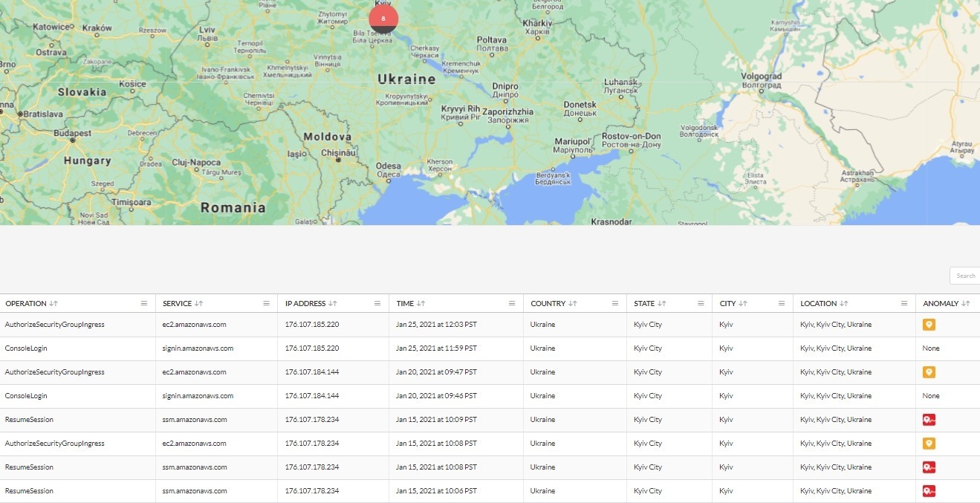Sort by Anomaly column arrows
Screen dimensions: 980x503
click(966, 304)
